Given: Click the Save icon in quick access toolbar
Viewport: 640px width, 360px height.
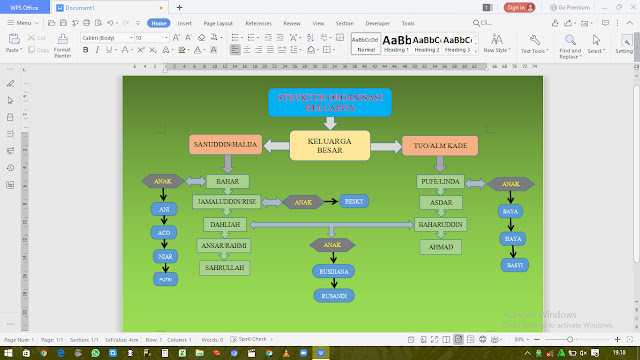Looking at the screenshot, I should click(63, 23).
